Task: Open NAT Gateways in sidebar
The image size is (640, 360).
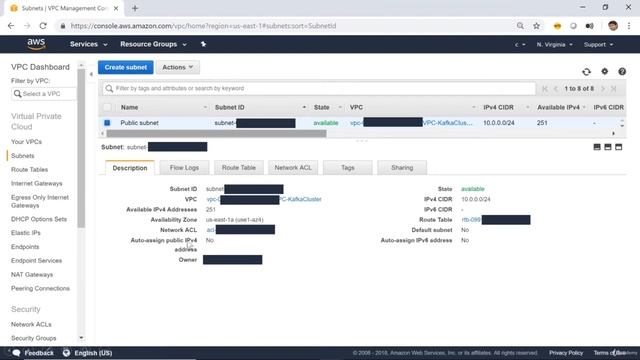Action: click(x=32, y=274)
